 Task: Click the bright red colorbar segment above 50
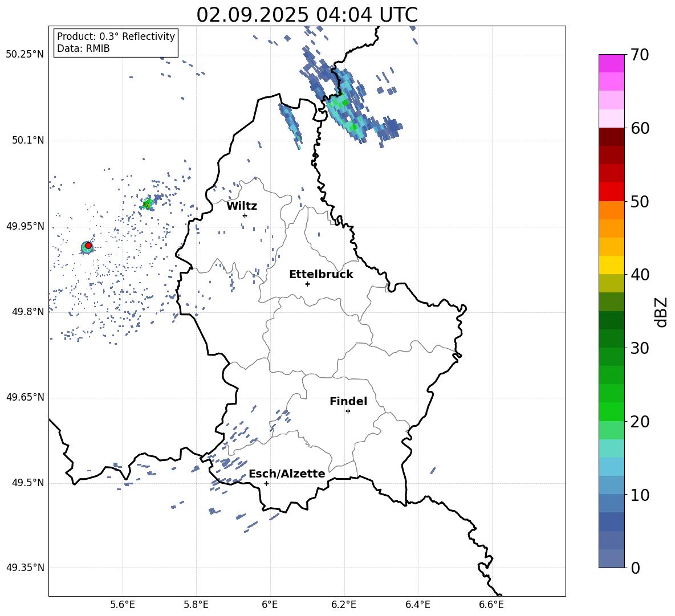(x=611, y=192)
